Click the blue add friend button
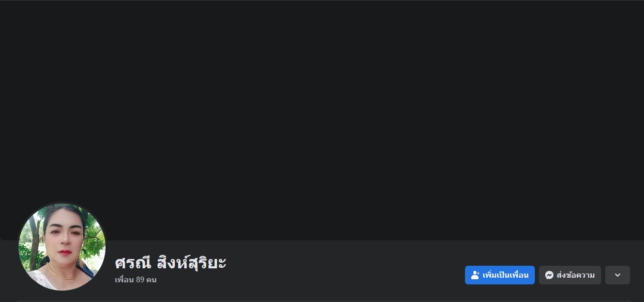 [500, 275]
